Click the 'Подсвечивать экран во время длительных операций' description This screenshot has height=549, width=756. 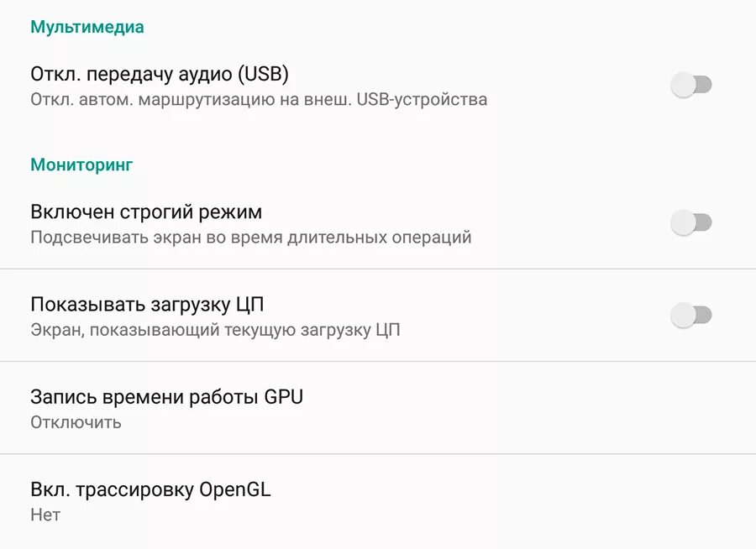pos(250,238)
